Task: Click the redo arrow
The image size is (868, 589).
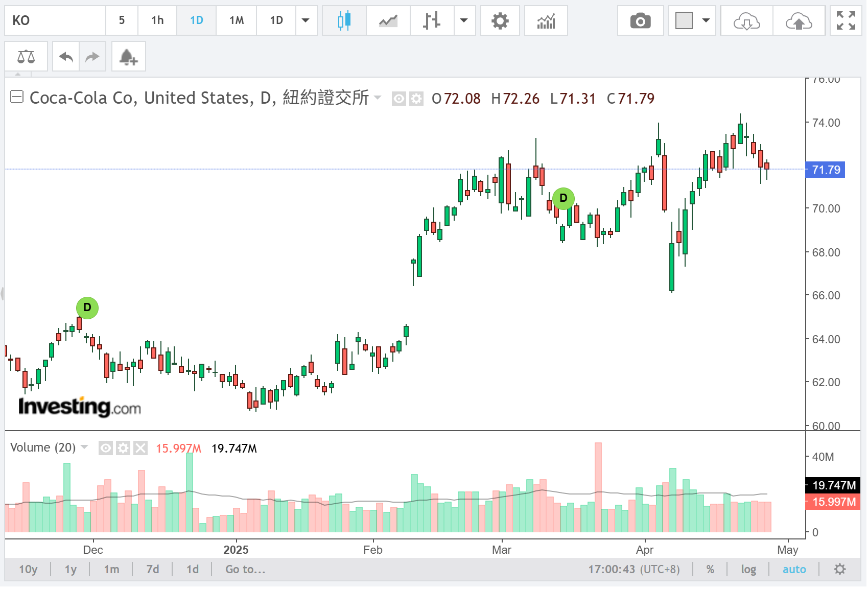Action: pyautogui.click(x=92, y=56)
